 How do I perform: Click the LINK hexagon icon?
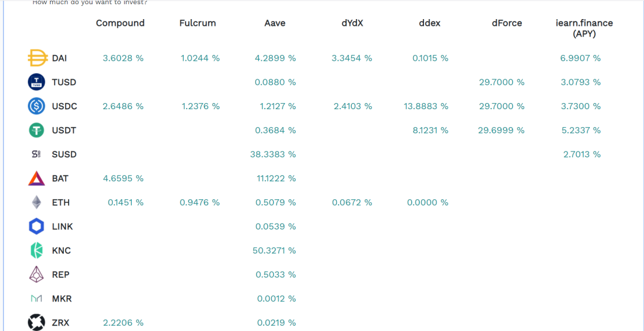[36, 226]
